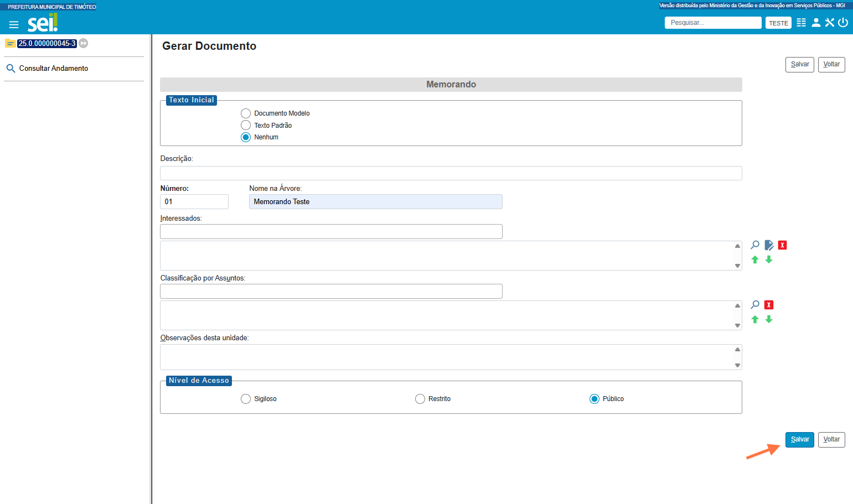The image size is (853, 504).
Task: Click the Nome na Árvore field
Action: [x=376, y=201]
